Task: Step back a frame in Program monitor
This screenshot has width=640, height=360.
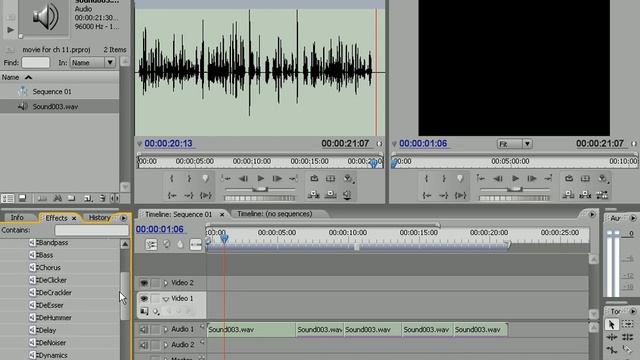Action: (x=498, y=179)
